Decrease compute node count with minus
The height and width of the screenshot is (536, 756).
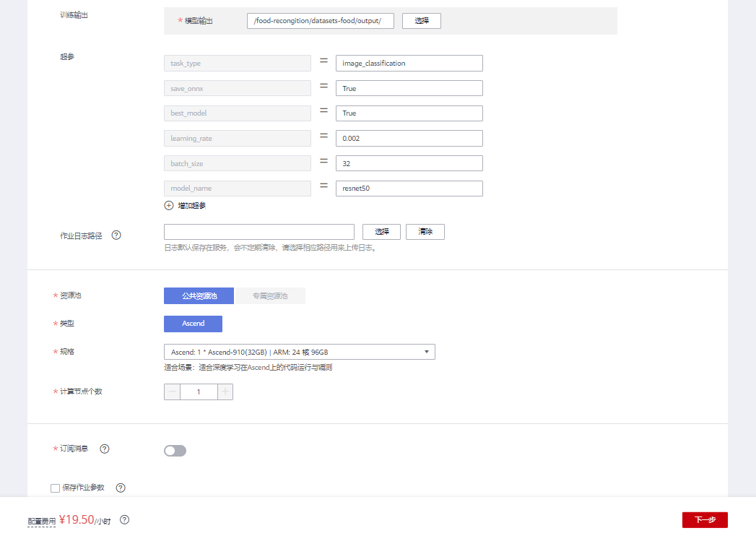point(173,392)
